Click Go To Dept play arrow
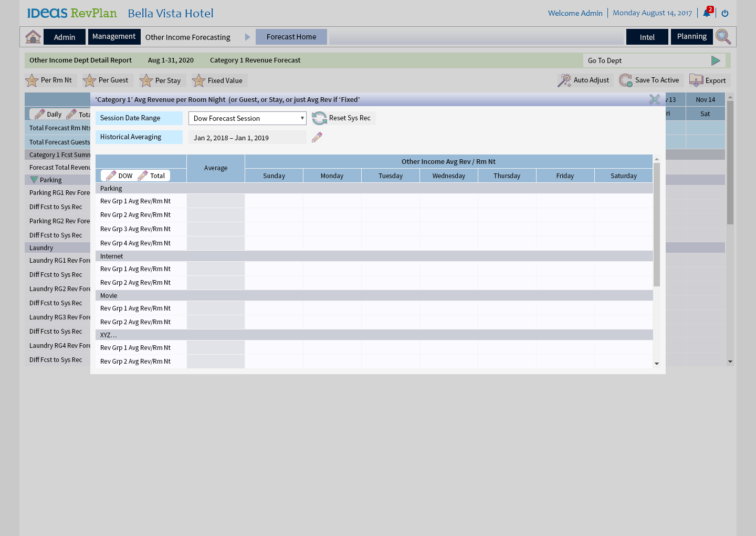Image resolution: width=756 pixels, height=536 pixels. 716,60
